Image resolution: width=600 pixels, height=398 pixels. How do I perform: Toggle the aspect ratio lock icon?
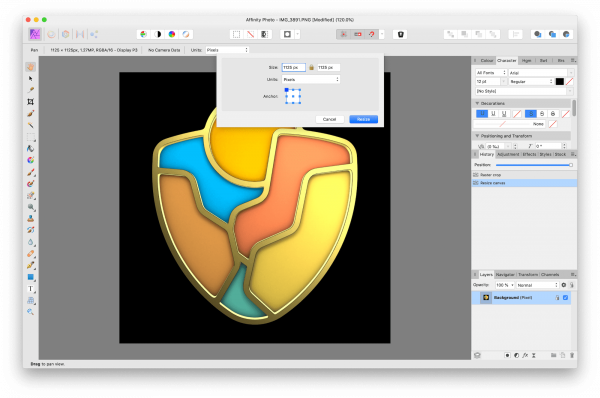pos(311,67)
